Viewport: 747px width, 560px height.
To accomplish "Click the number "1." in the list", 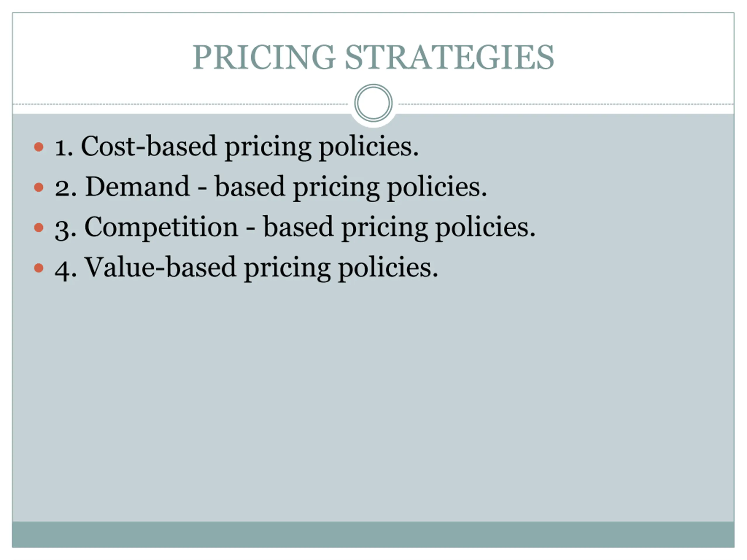I will click(64, 148).
